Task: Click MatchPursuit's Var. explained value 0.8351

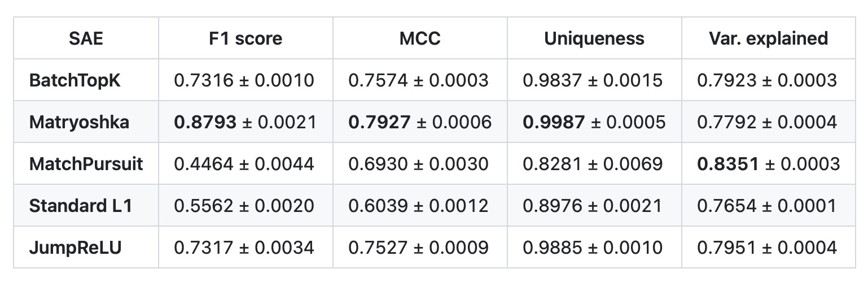Action: pos(728,163)
